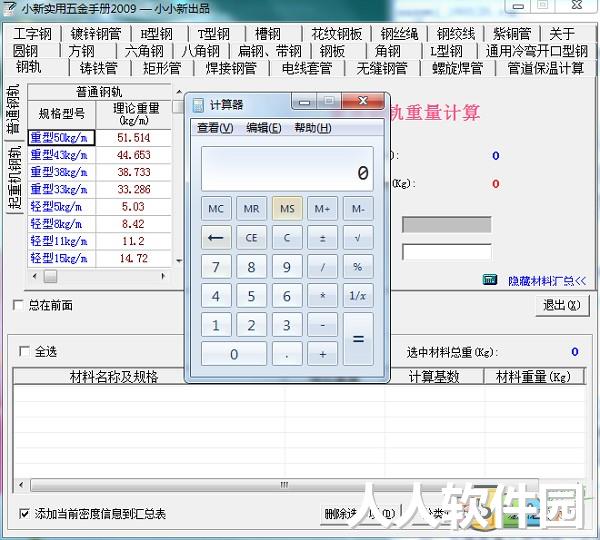600x540 pixels.
Task: Click the 退出(X) button
Action: click(562, 305)
